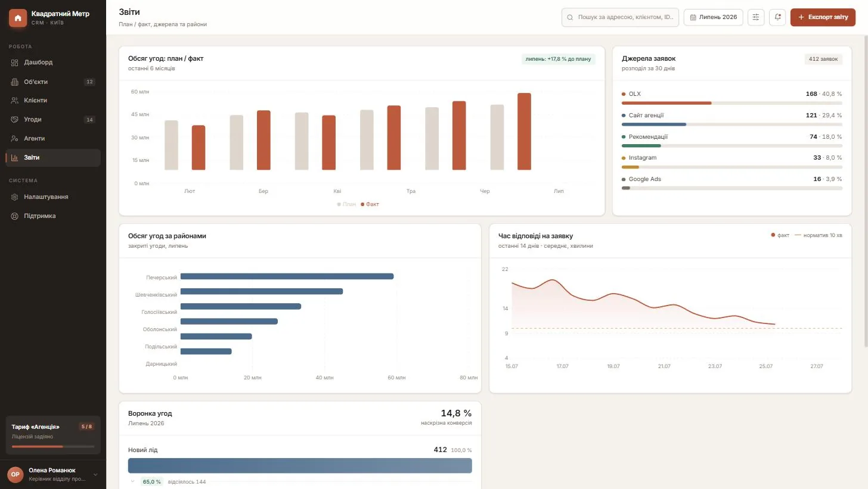Click the 412 заявок badge
This screenshot has height=489, width=868.
tap(823, 59)
